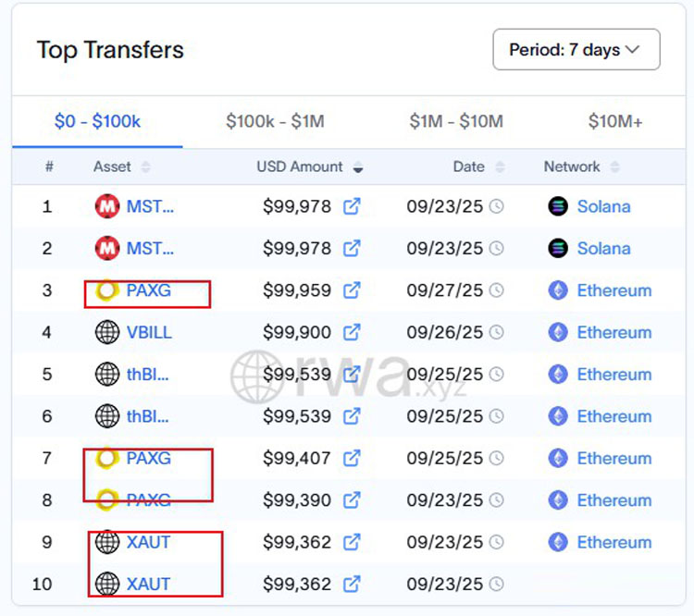
Task: Click the globe icon next to VBILL
Action: tap(107, 332)
